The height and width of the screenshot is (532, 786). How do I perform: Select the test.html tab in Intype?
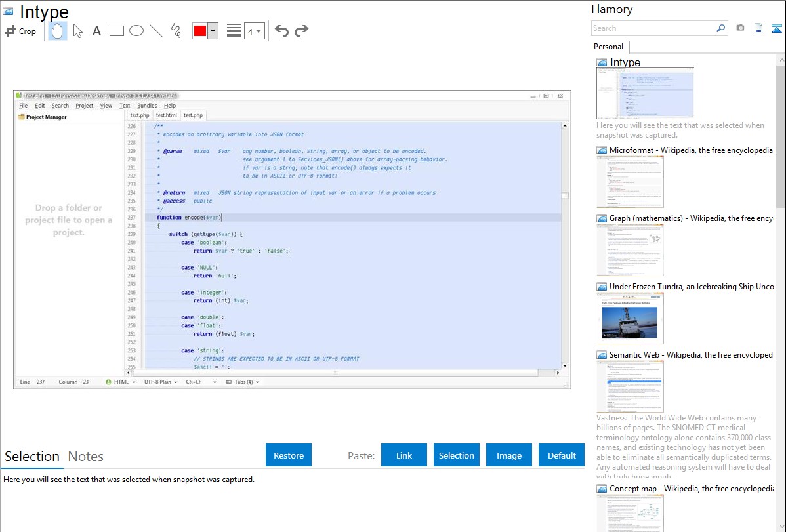(167, 115)
